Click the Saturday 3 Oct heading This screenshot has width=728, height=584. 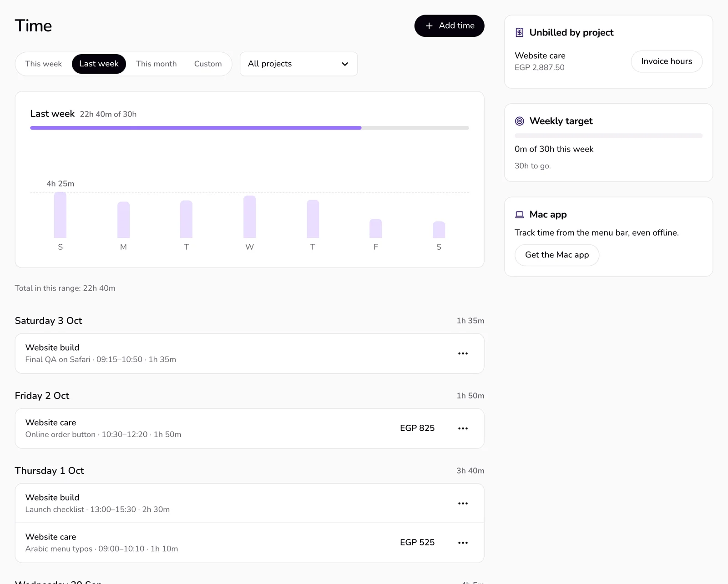48,321
